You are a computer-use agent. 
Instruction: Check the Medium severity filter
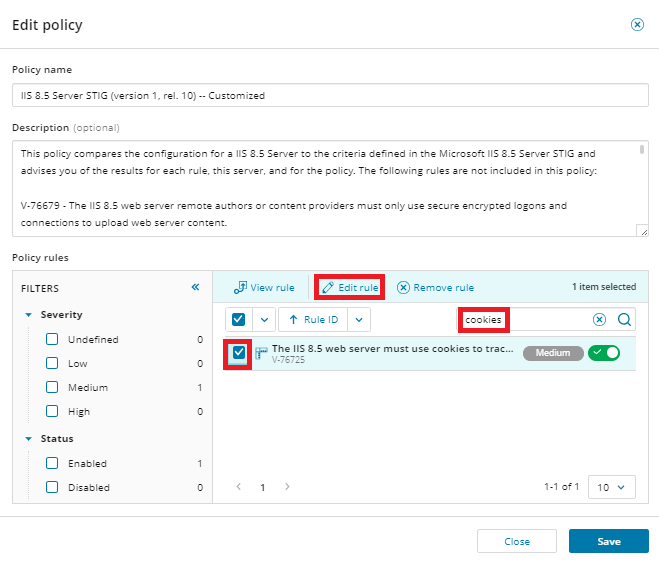[52, 387]
